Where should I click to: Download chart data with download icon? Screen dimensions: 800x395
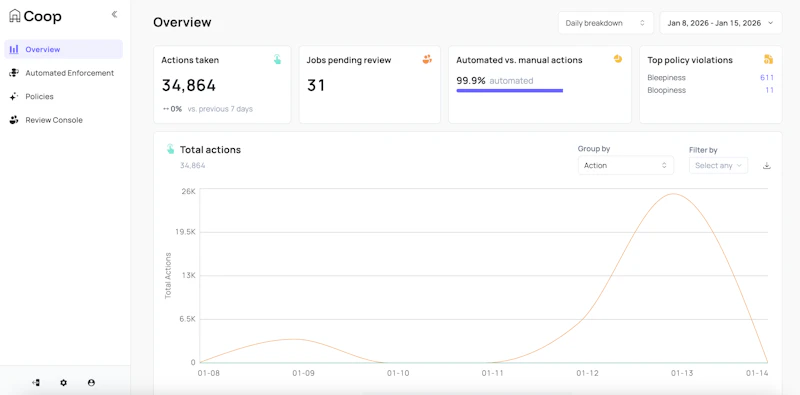coord(766,165)
